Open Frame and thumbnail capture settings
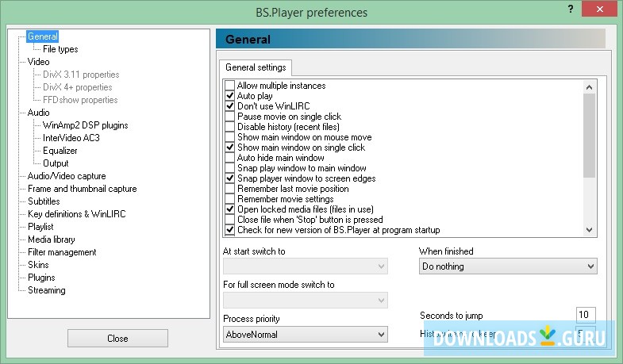This screenshot has height=364, width=623. (x=83, y=189)
